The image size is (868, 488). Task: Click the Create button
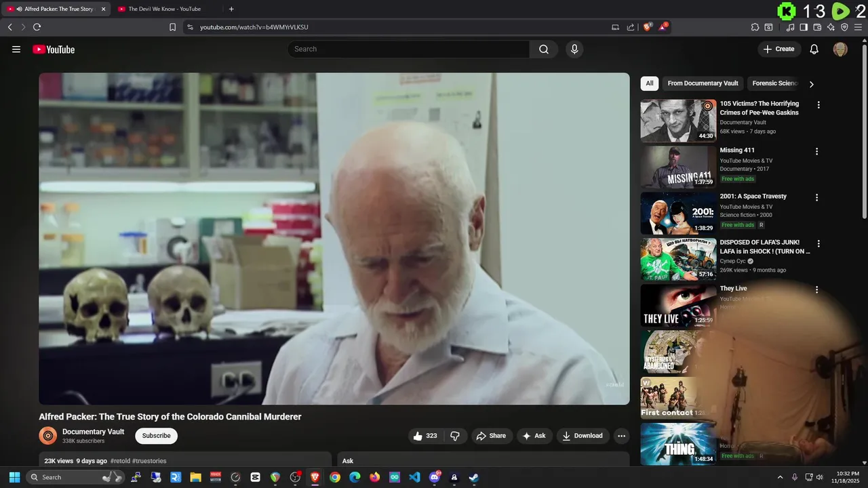tap(778, 49)
